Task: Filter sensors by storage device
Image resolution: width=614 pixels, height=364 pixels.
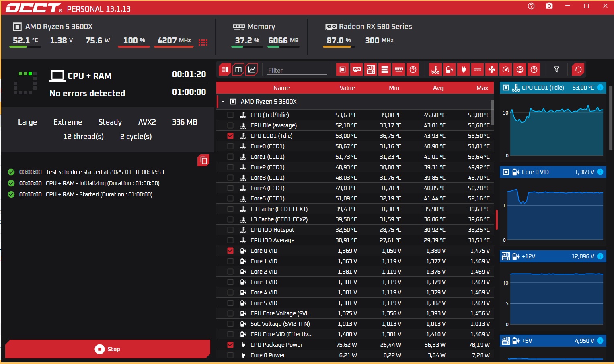Action: click(385, 70)
